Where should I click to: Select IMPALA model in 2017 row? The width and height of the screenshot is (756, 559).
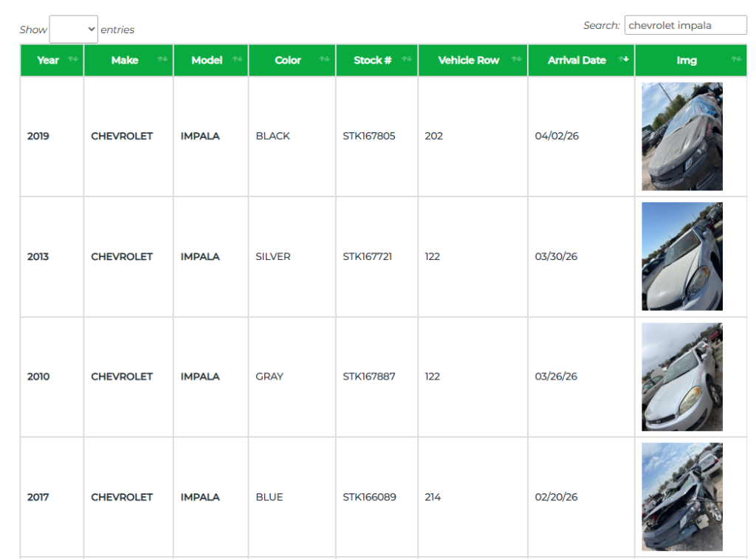point(200,497)
